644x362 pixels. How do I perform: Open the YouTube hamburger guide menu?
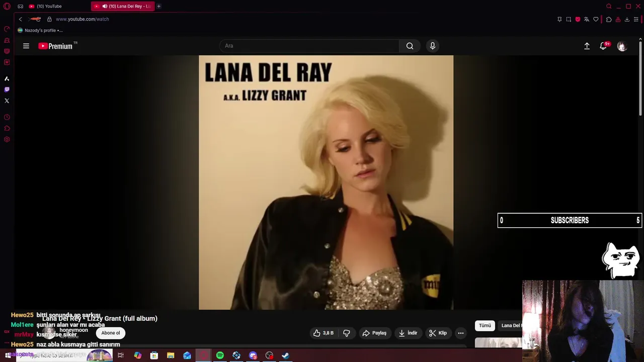(x=26, y=46)
